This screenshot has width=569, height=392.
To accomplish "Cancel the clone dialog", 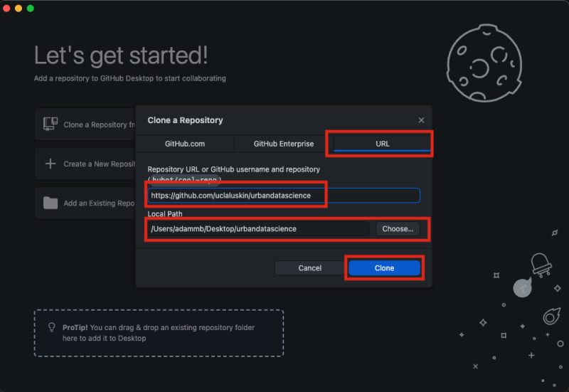I will pos(309,268).
